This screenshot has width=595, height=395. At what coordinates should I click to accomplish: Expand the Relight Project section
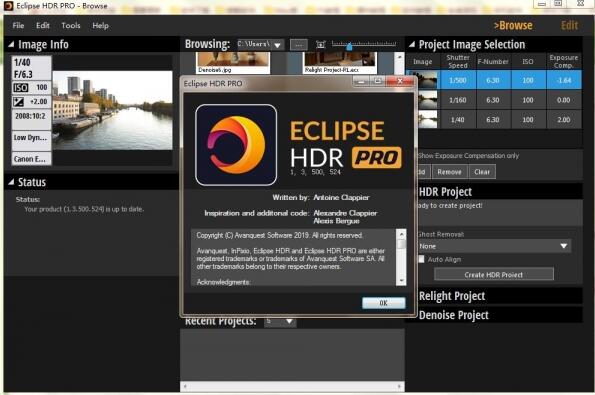click(x=452, y=296)
